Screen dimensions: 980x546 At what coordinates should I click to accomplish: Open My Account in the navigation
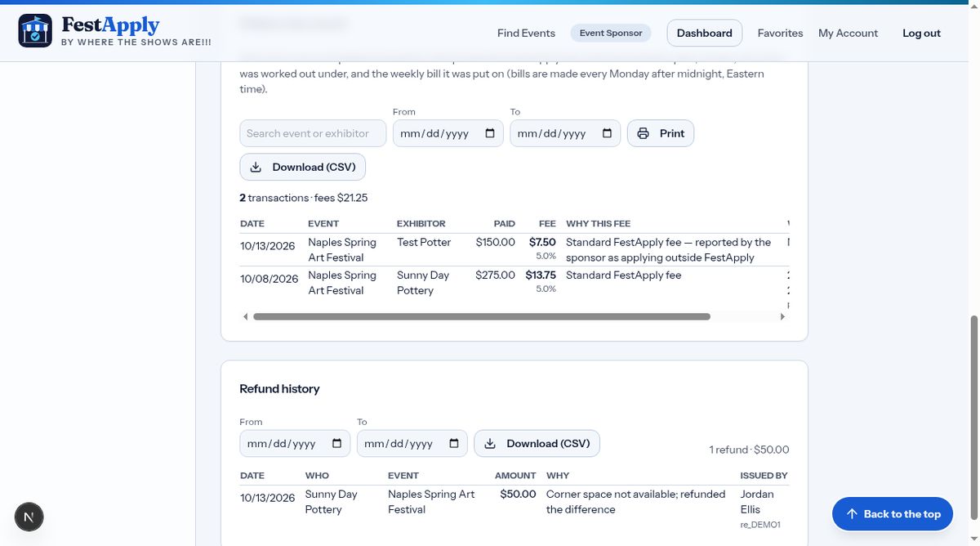pyautogui.click(x=848, y=34)
